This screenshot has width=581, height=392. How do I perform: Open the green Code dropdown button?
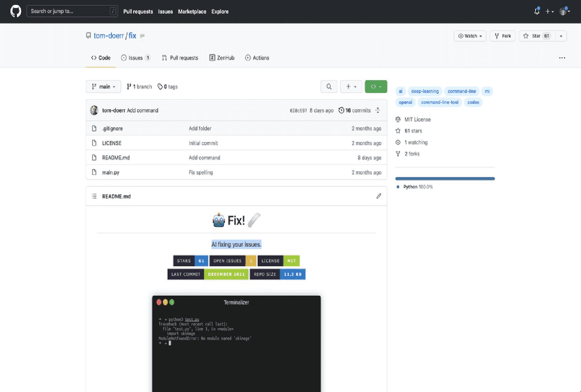coord(376,87)
